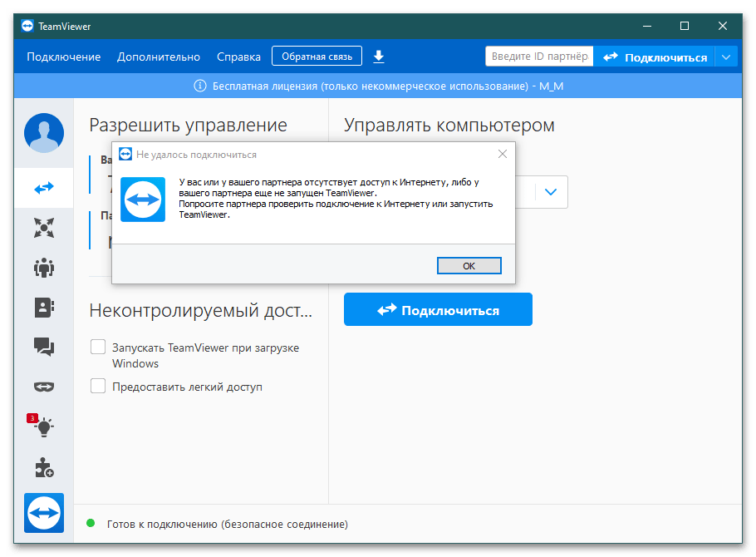This screenshot has height=557, width=756.
Task: Open the Справка menu
Action: [238, 57]
